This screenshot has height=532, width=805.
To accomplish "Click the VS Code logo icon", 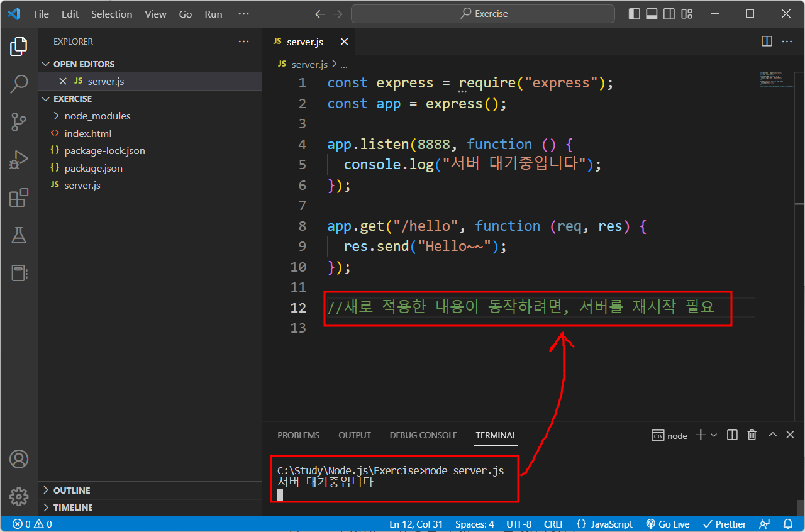I will click(14, 14).
